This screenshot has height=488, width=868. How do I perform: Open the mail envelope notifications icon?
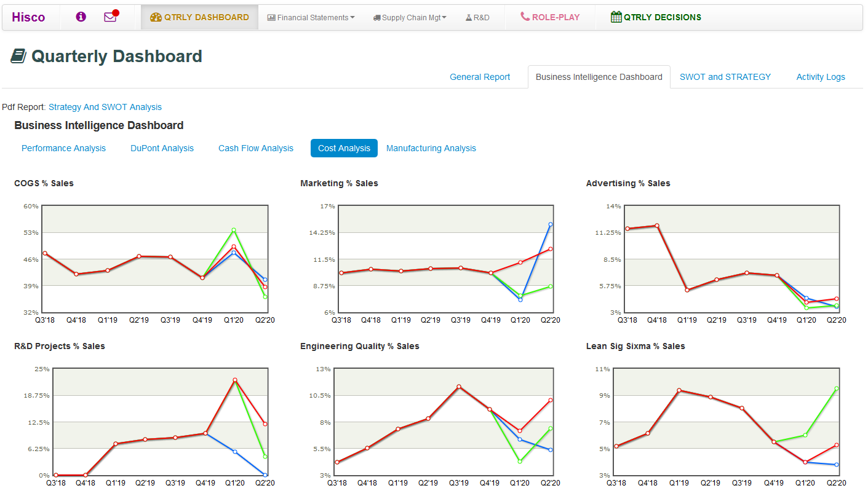click(x=110, y=17)
